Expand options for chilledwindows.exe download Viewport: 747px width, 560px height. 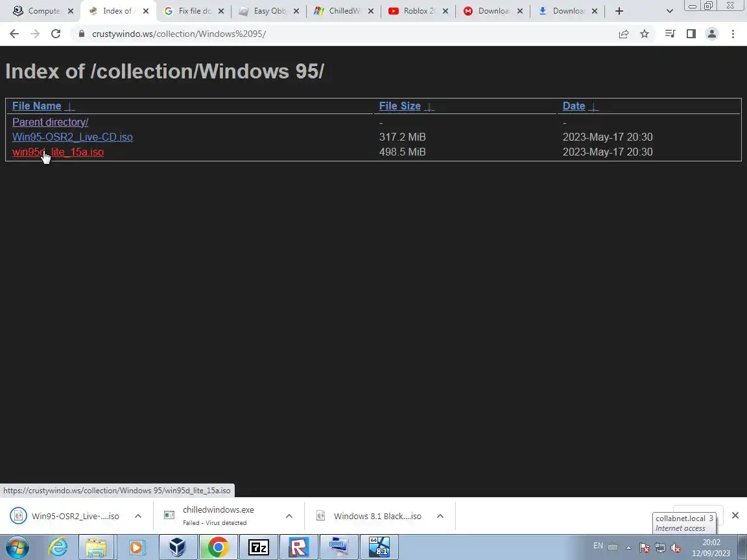click(x=289, y=516)
